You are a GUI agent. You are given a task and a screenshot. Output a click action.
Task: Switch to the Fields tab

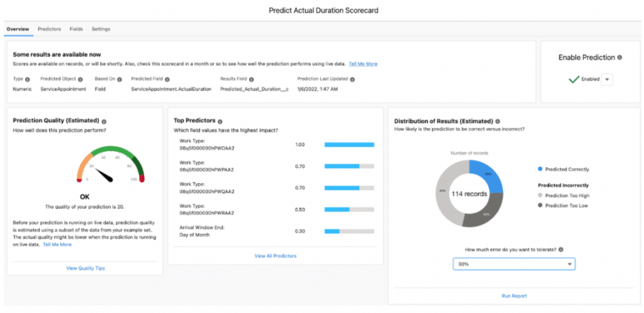tap(76, 29)
